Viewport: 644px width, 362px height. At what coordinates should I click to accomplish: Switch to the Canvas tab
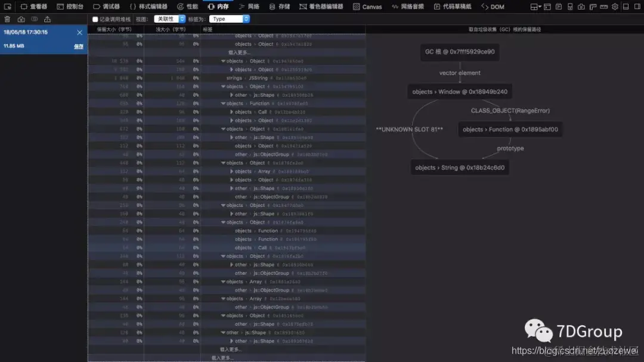367,7
